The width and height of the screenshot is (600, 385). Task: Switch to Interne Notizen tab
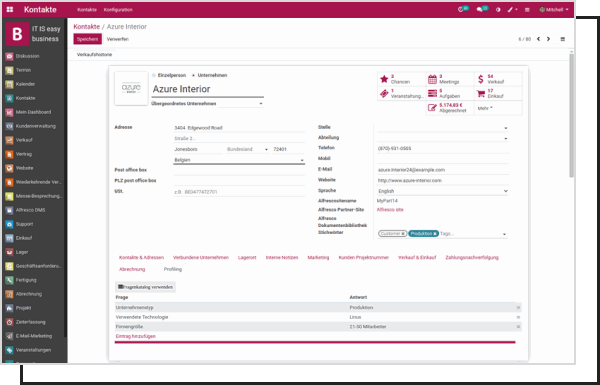tap(282, 258)
